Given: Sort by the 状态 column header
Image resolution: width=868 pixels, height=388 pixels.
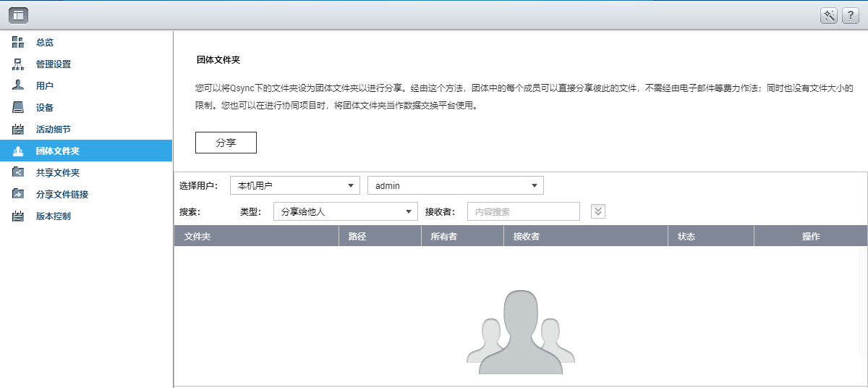Looking at the screenshot, I should click(711, 236).
